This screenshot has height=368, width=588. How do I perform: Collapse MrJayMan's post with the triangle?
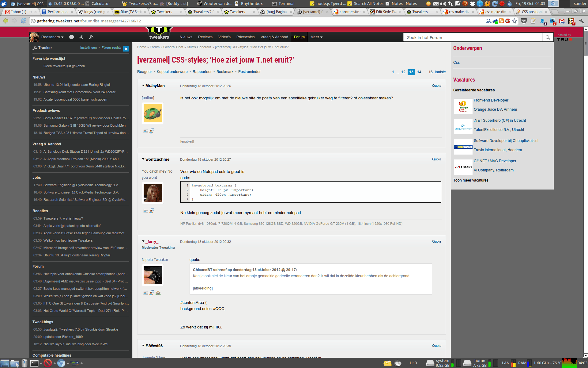[143, 86]
